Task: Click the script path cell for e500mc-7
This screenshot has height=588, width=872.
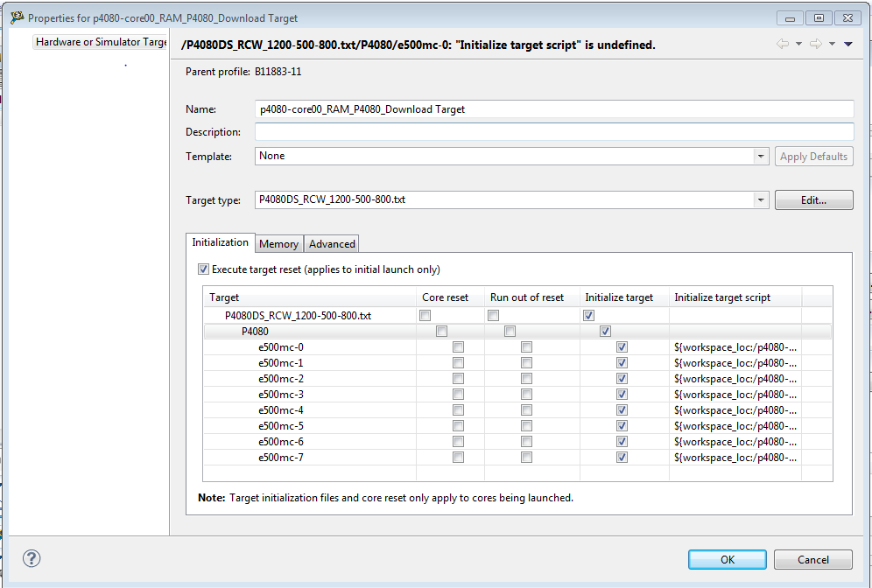Action: click(735, 458)
